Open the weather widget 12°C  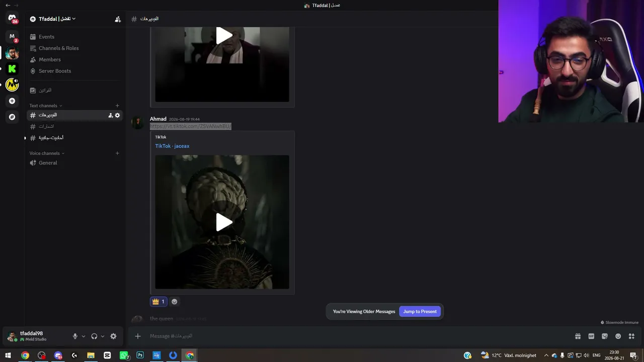point(508,355)
